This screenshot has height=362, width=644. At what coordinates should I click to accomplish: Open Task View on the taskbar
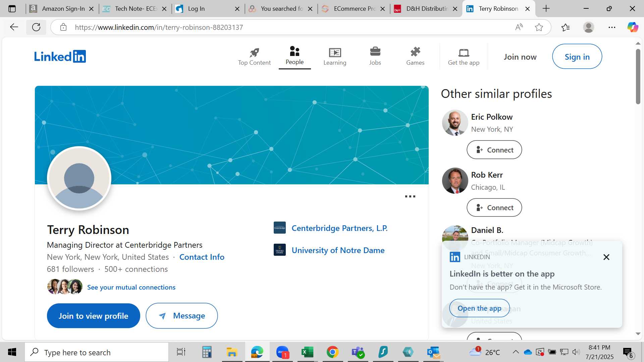coord(181,352)
